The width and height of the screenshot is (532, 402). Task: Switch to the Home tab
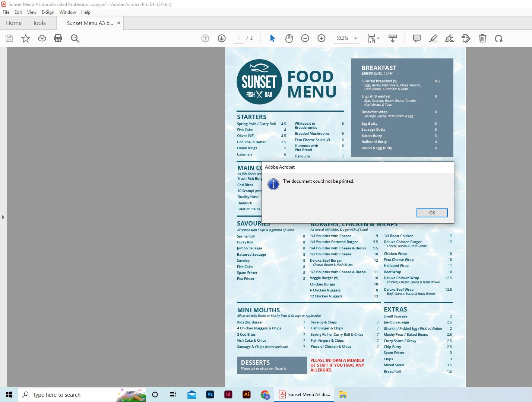coord(14,23)
